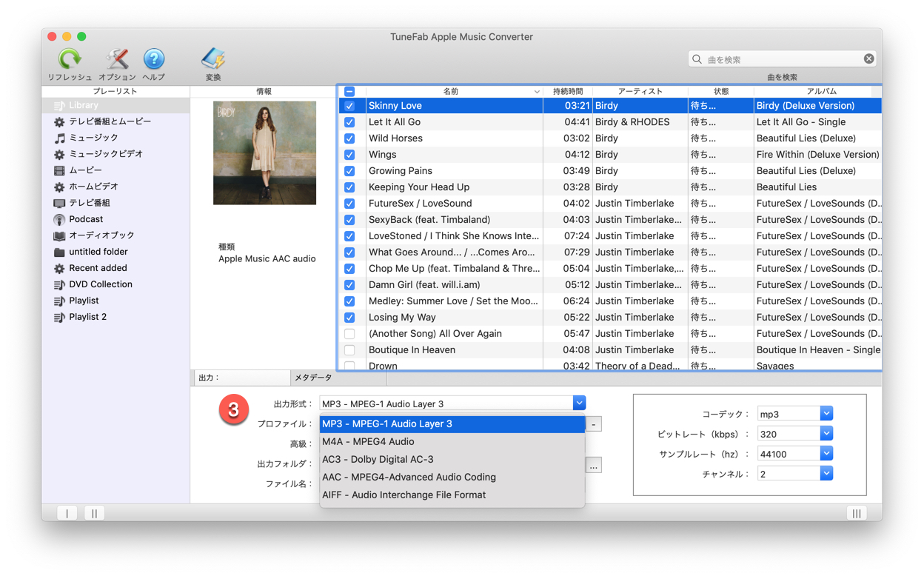Check (Another Song) All Over Again checkbox
This screenshot has width=924, height=576.
point(349,334)
